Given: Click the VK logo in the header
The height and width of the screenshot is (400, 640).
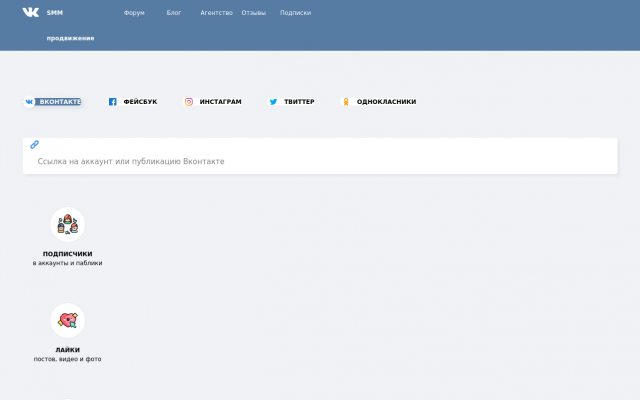Looking at the screenshot, I should coord(31,12).
